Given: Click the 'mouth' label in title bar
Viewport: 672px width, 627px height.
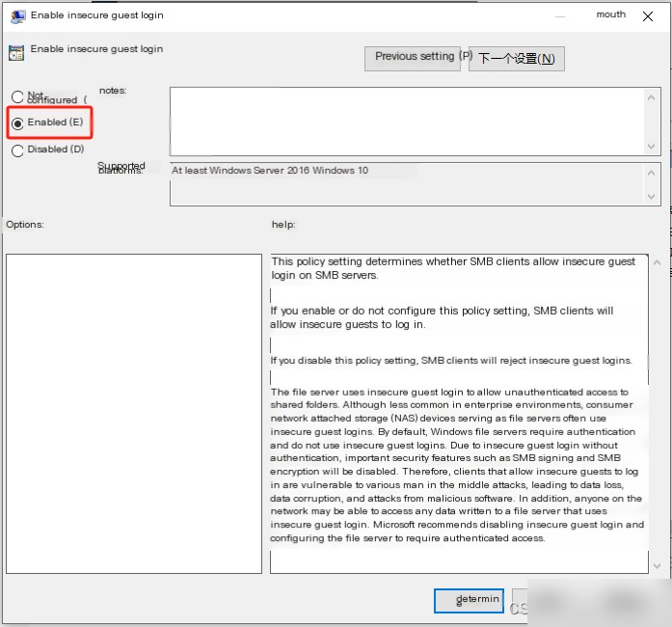Looking at the screenshot, I should [x=610, y=14].
